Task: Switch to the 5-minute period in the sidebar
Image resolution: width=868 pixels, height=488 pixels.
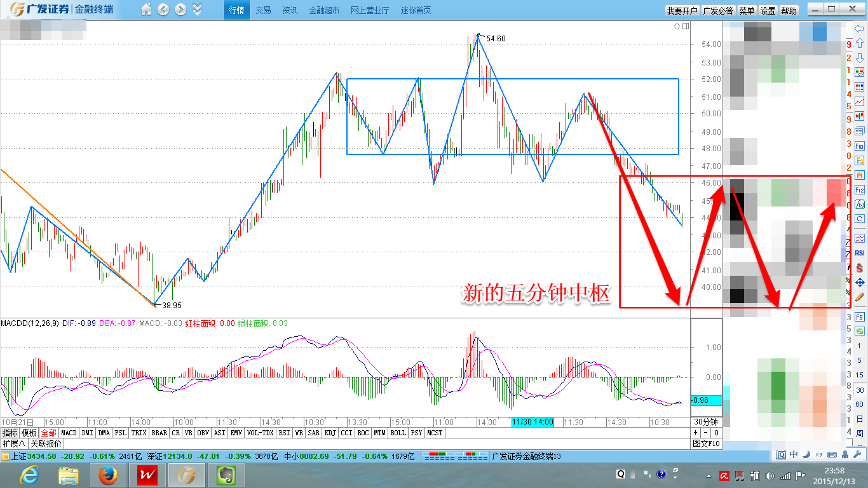Action: [x=859, y=360]
